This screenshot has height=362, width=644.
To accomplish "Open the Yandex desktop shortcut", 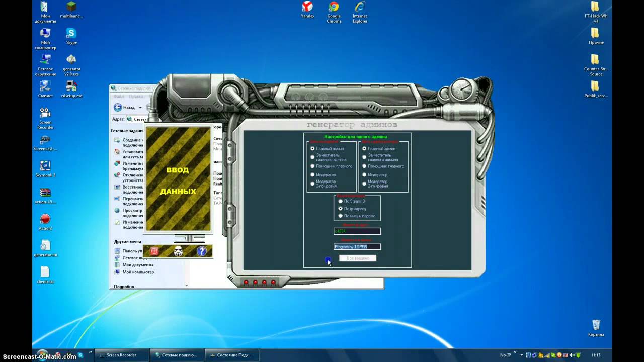I will coord(307,10).
